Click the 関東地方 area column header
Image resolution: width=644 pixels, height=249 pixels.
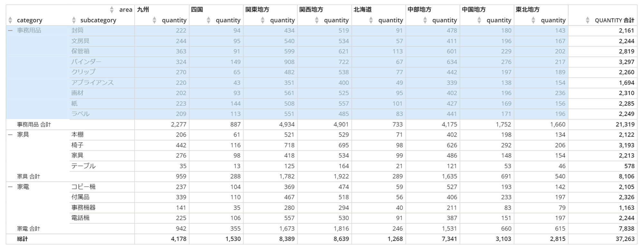click(x=257, y=10)
